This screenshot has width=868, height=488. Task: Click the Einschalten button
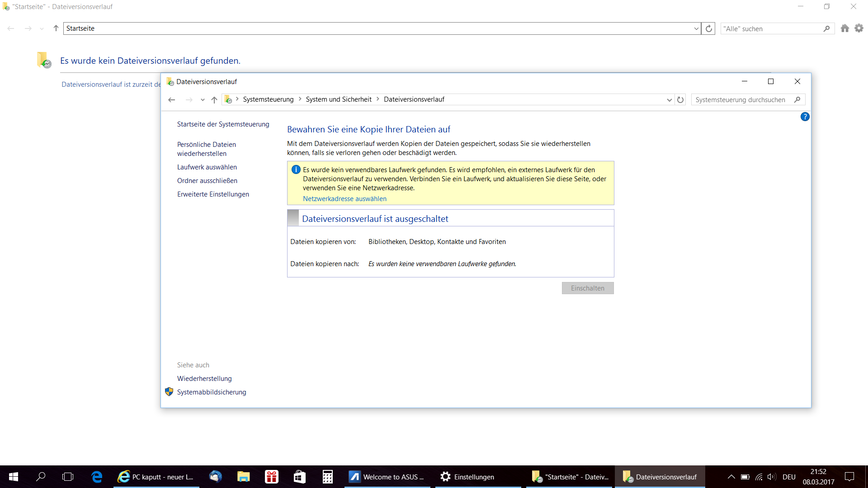[x=587, y=288]
